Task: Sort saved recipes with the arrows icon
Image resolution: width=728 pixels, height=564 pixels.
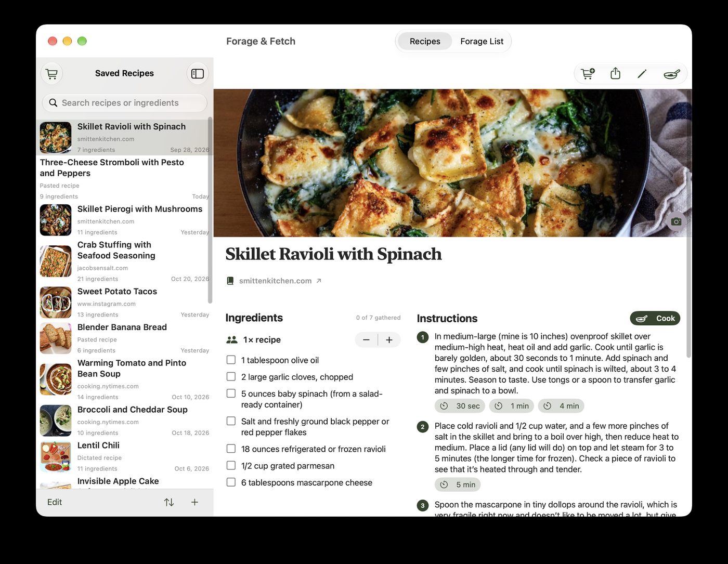Action: point(169,502)
